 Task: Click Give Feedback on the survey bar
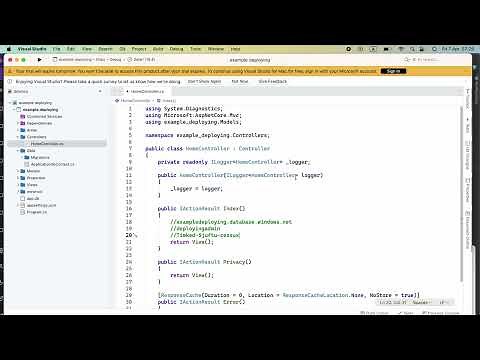click(x=273, y=81)
